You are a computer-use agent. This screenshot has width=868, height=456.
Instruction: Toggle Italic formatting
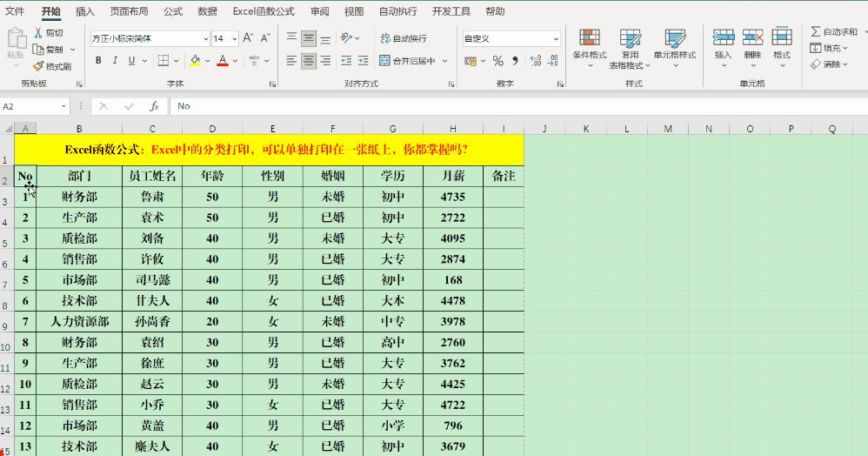coord(115,60)
